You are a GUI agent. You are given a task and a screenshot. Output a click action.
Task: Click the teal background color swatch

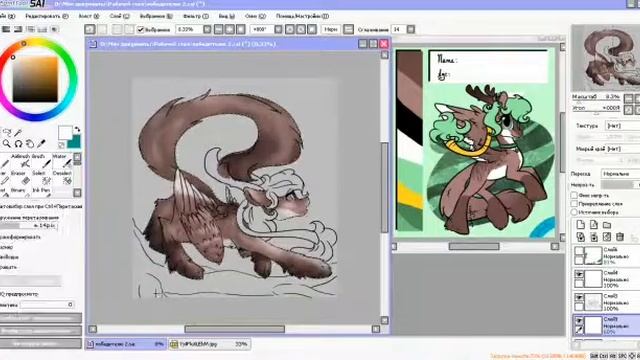[74, 142]
